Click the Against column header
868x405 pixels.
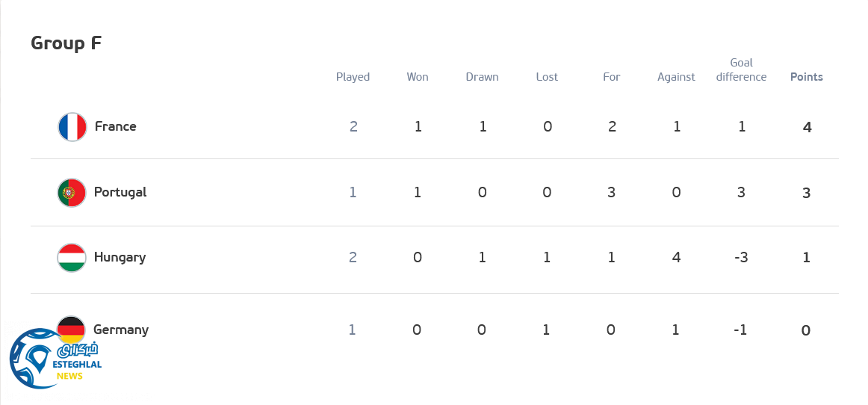(676, 77)
